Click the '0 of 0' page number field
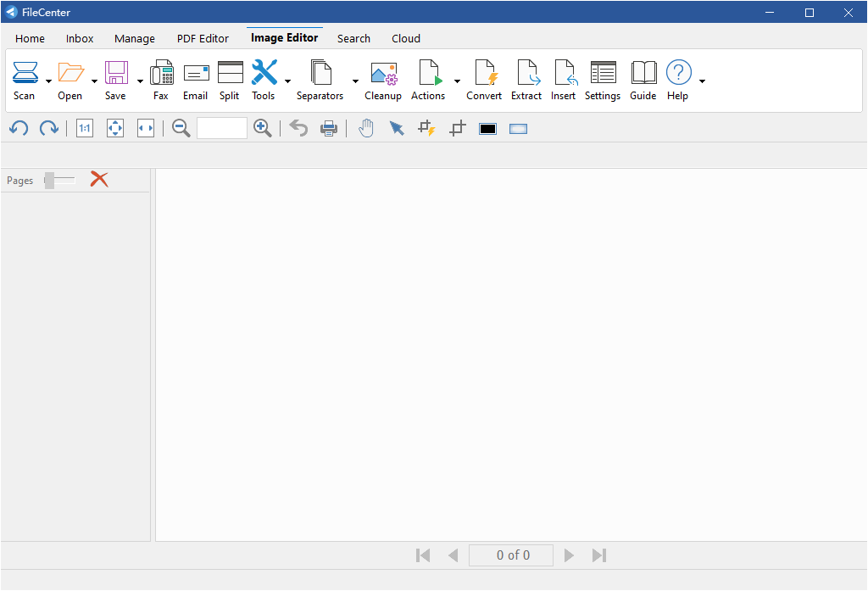Viewport: 868px width, 591px height. [x=511, y=555]
